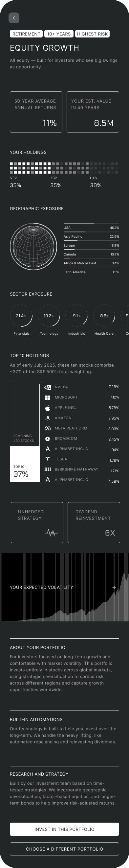Click Invest in This Portfolio button

tap(64, 829)
